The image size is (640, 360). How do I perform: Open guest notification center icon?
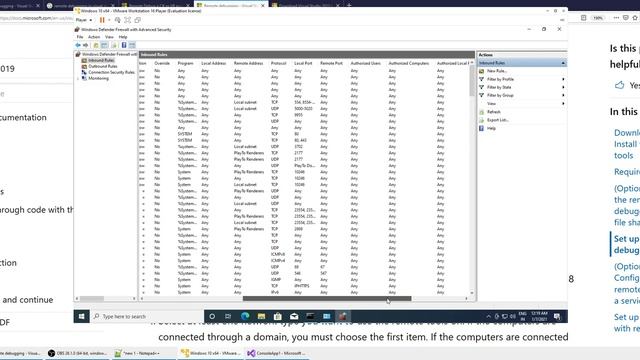[x=557, y=316]
